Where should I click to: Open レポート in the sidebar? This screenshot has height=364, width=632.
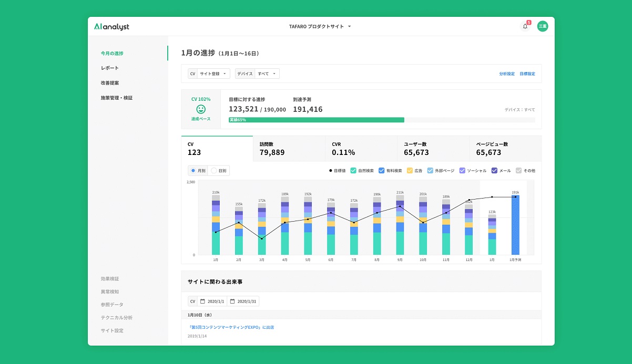point(110,68)
